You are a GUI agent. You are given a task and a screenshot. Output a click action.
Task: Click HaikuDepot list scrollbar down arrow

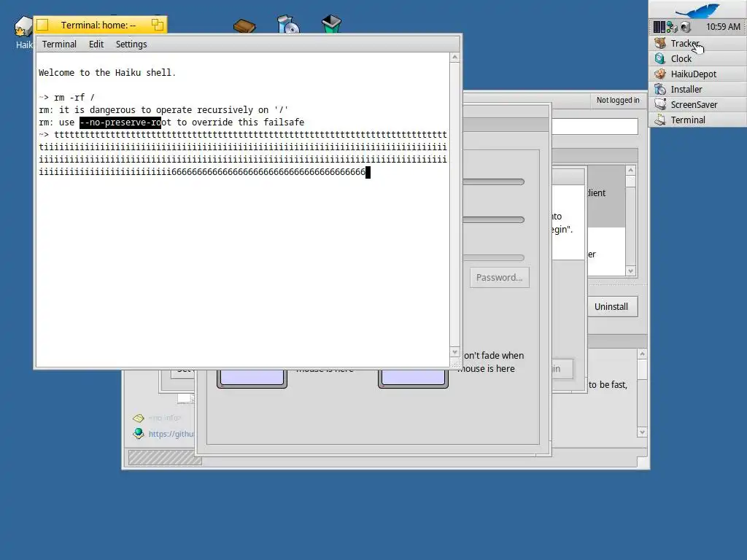[x=631, y=271]
